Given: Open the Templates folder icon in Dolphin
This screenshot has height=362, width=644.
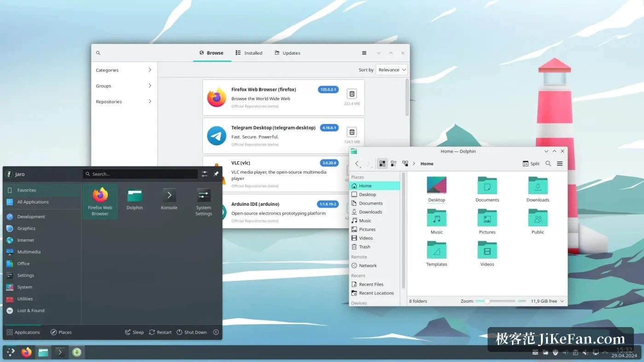Looking at the screenshot, I should [x=437, y=249].
